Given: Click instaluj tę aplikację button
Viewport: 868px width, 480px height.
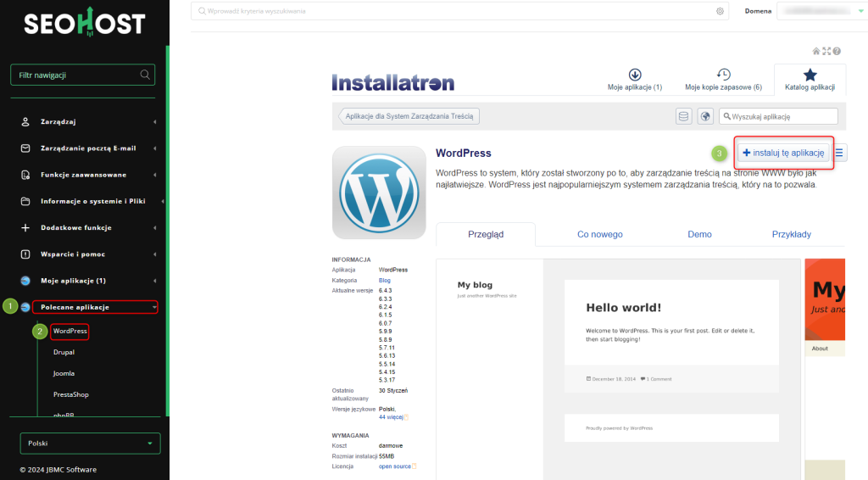Looking at the screenshot, I should point(783,153).
